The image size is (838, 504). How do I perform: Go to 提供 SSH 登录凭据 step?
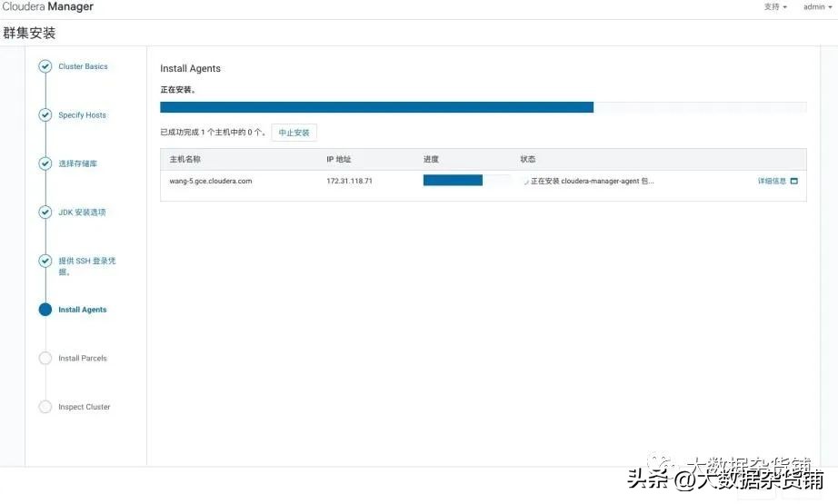click(87, 266)
